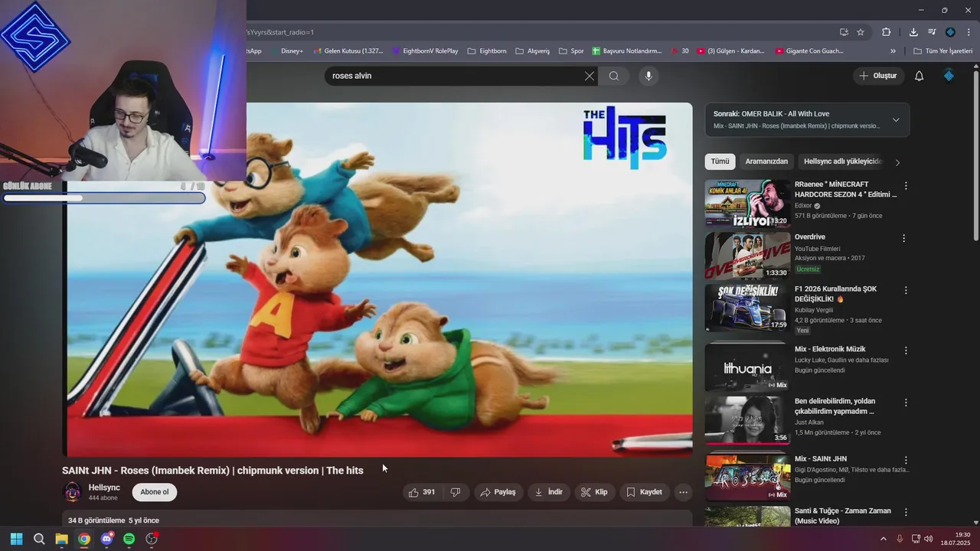Open Chrome profile avatar in toolbar
This screenshot has width=980, height=551.
(x=950, y=32)
